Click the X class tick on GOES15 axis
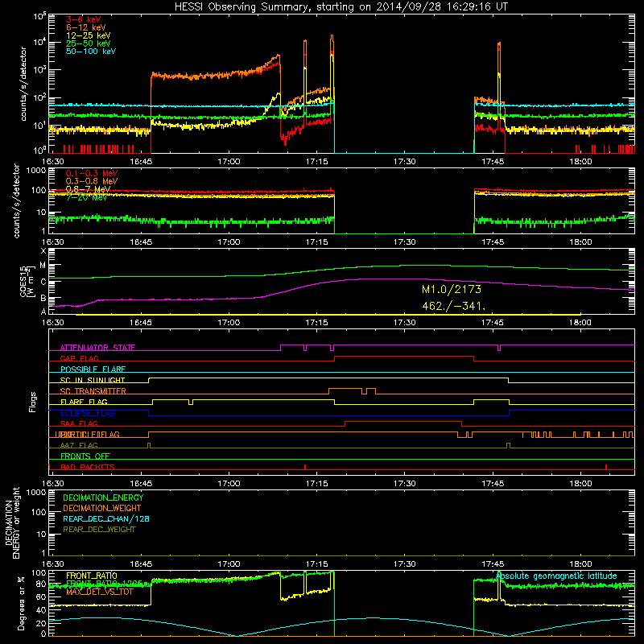The image size is (644, 644). [x=43, y=250]
